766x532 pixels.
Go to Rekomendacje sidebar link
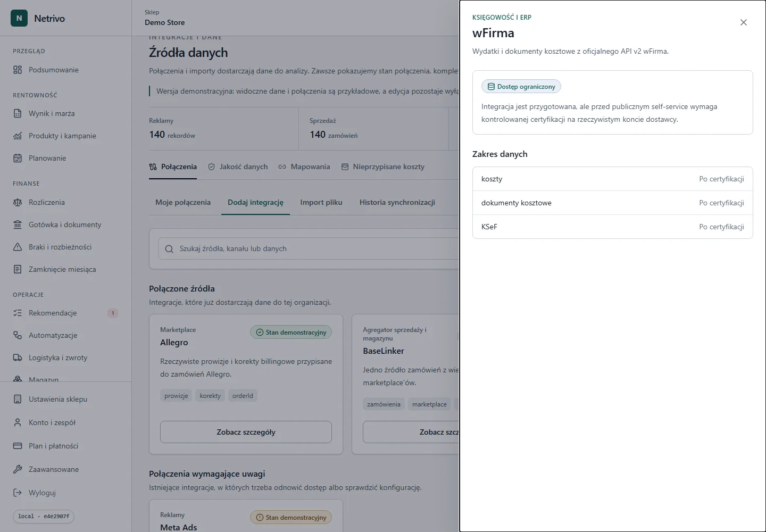coord(65,313)
